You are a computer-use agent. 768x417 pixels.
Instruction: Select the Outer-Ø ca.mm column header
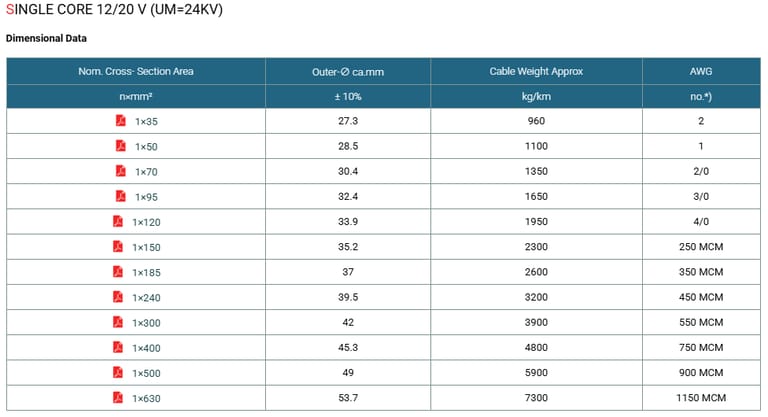[348, 72]
